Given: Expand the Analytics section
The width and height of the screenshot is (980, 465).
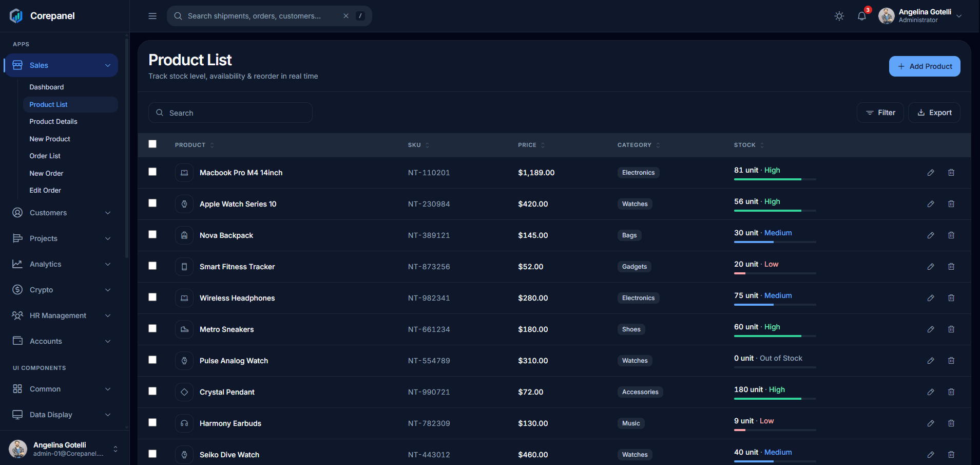Looking at the screenshot, I should click(62, 264).
